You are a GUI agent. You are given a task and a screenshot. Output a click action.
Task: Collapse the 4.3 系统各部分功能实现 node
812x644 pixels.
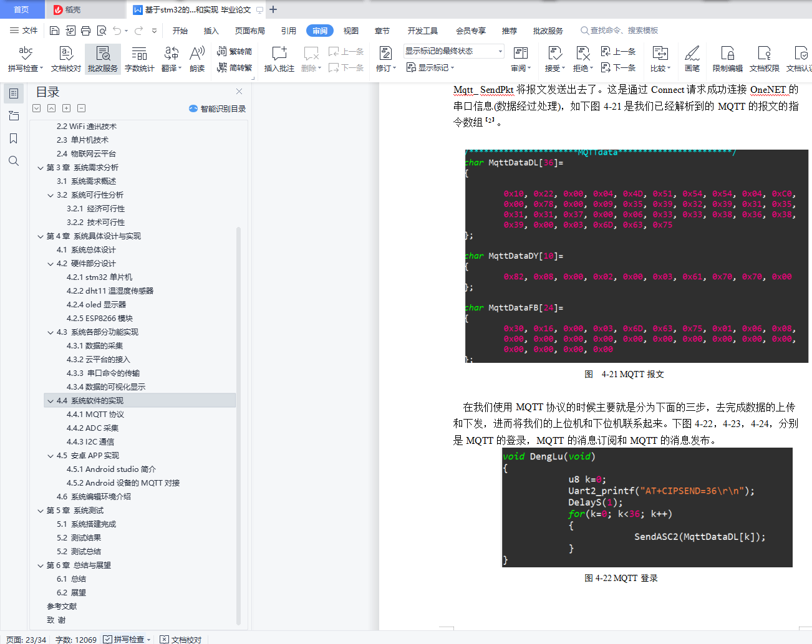51,332
